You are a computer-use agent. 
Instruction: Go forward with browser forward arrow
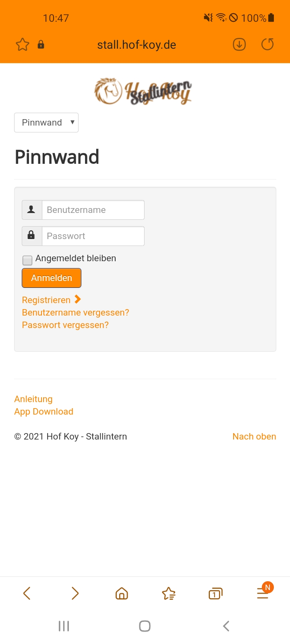pyautogui.click(x=75, y=593)
